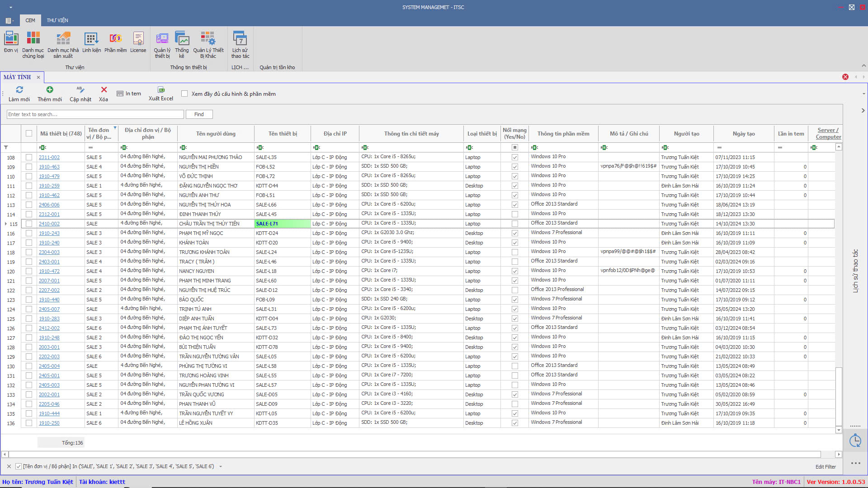Screen dimensions: 868x488
Task: Open filter operator for Ngày tạo column
Action: tap(719, 147)
